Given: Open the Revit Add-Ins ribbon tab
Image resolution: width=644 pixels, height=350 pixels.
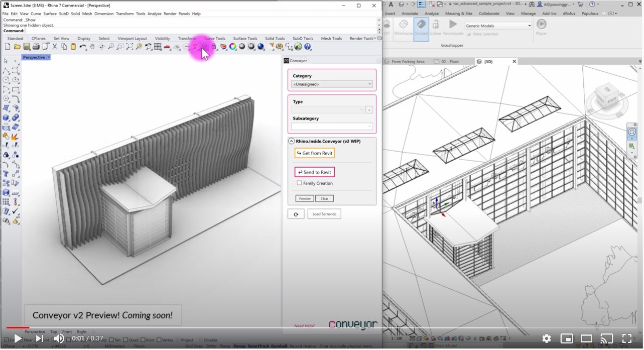Looking at the screenshot, I should coord(550,14).
